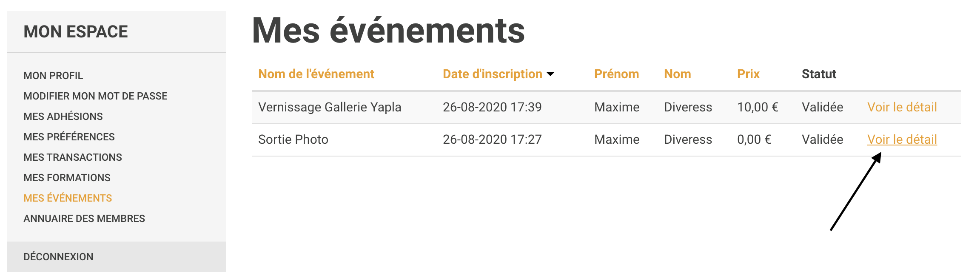The height and width of the screenshot is (279, 980).
Task: Click the Statut column header
Action: point(819,74)
